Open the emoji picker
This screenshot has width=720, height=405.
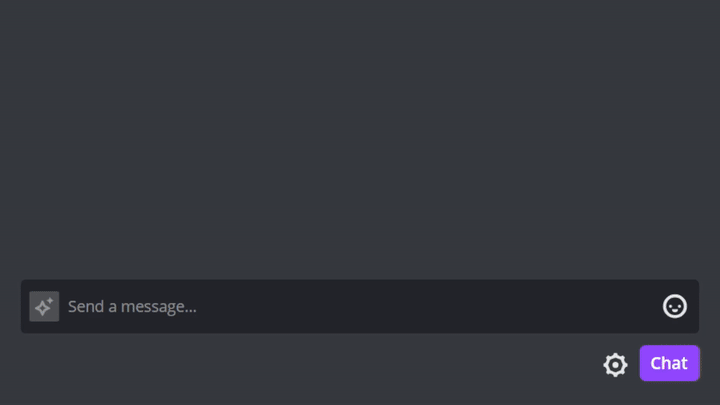click(675, 306)
